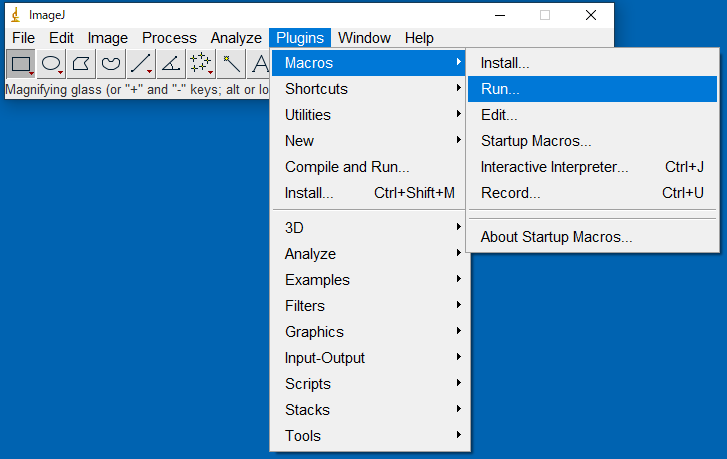
Task: Choose Run... in Macros submenu
Action: click(x=593, y=89)
